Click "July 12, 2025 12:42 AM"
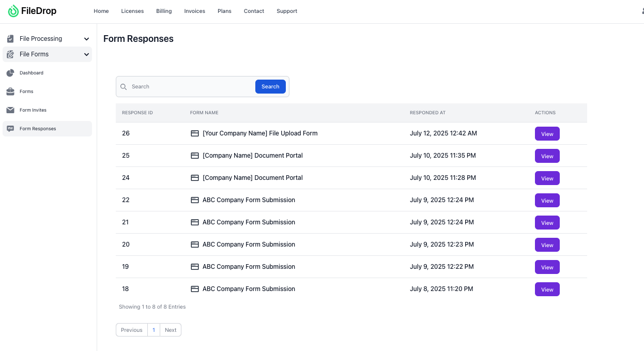 (x=443, y=133)
